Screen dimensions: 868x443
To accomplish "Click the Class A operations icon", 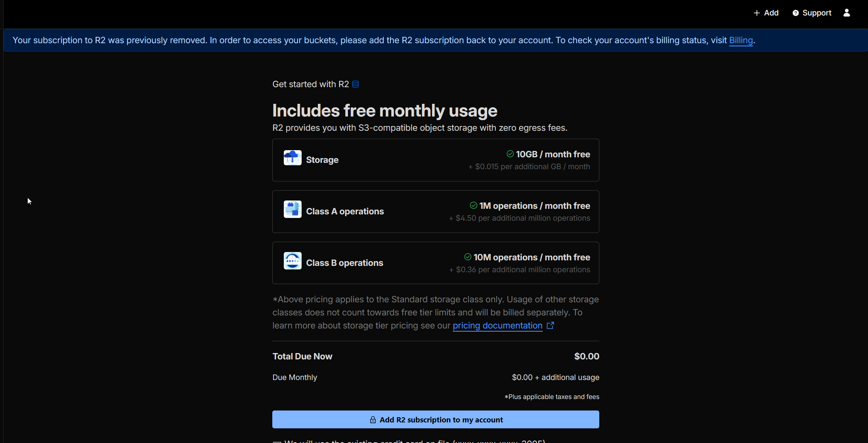I will click(x=293, y=209).
